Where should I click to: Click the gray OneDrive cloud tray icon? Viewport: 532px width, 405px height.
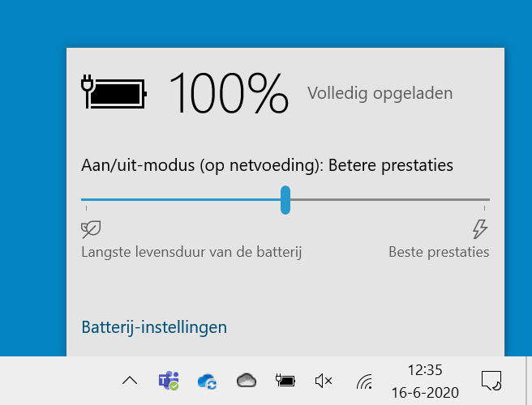[x=247, y=380]
